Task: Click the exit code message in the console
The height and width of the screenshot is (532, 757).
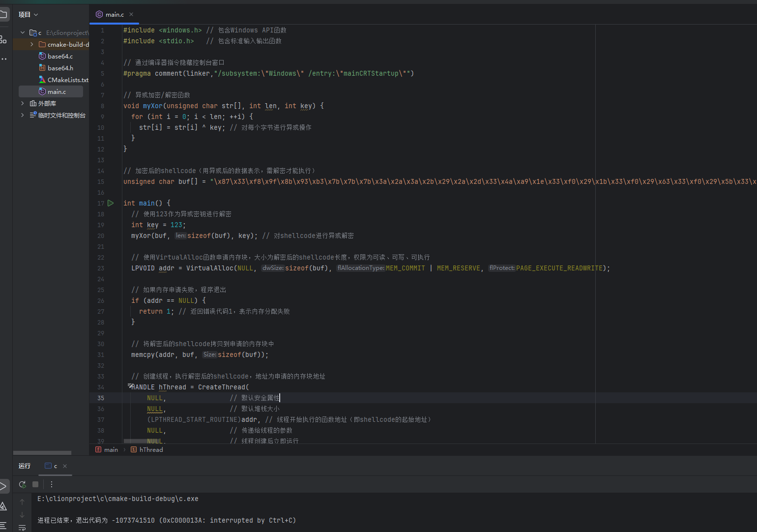Action: pyautogui.click(x=167, y=520)
